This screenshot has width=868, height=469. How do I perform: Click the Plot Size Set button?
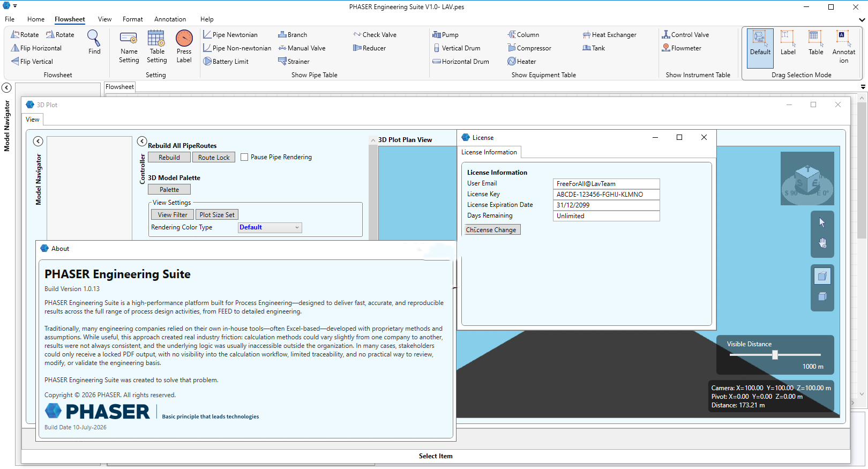(x=217, y=214)
